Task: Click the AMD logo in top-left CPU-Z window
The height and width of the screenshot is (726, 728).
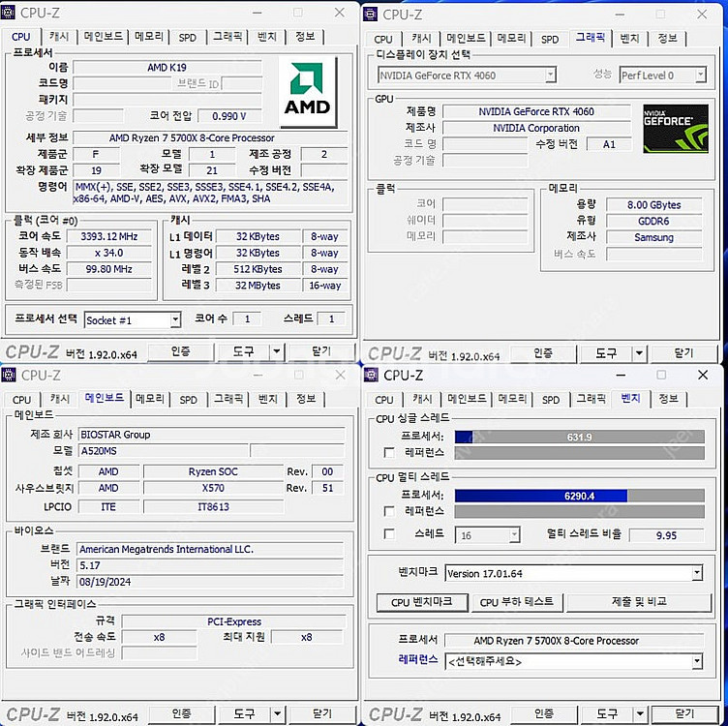Action: point(307,92)
